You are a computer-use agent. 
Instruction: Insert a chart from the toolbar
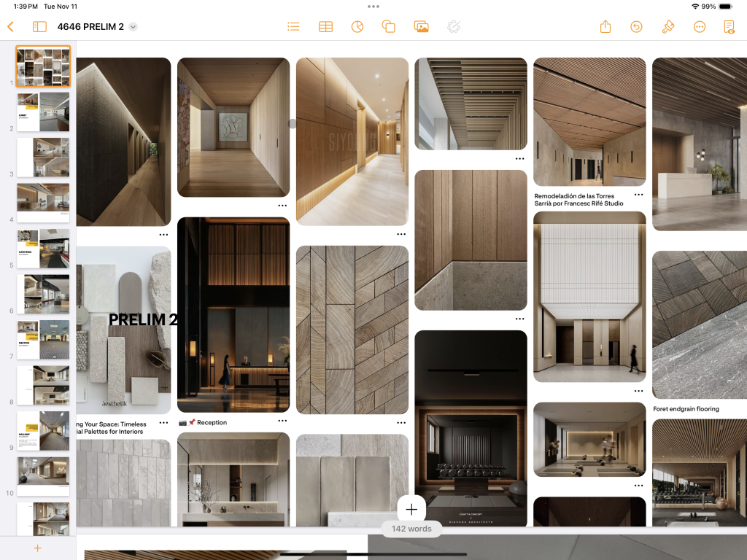tap(357, 27)
